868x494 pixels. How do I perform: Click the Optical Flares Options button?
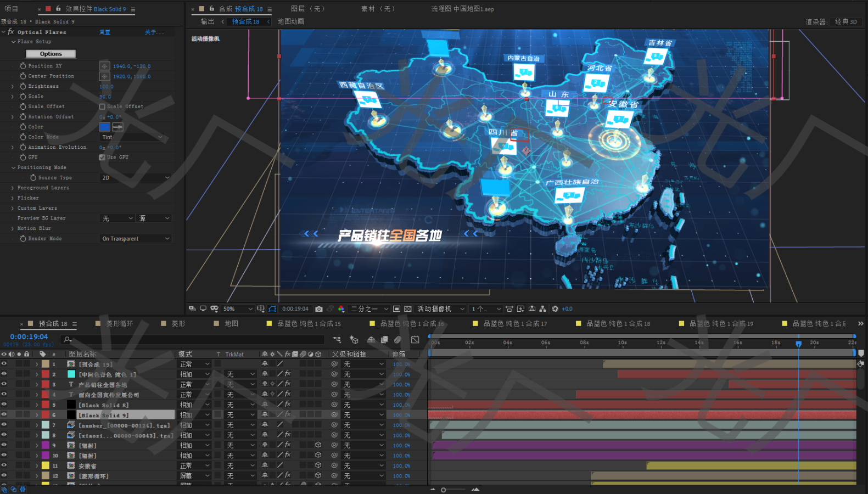coord(51,54)
